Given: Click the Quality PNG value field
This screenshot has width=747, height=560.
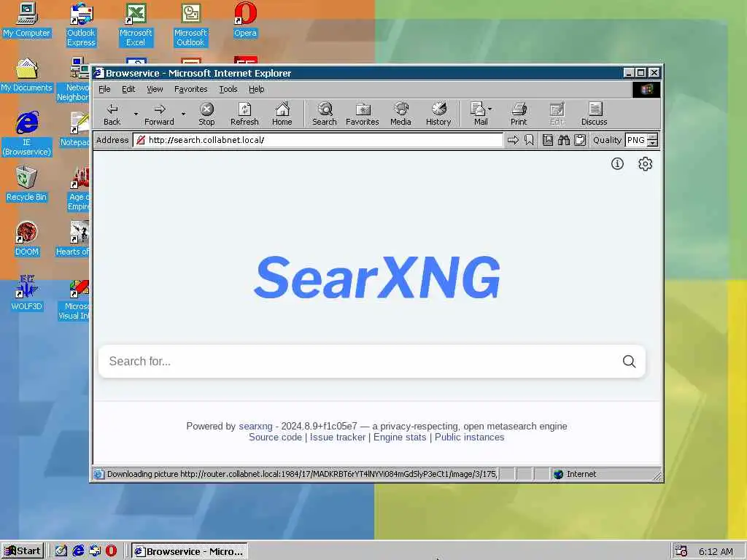Looking at the screenshot, I should coord(636,140).
